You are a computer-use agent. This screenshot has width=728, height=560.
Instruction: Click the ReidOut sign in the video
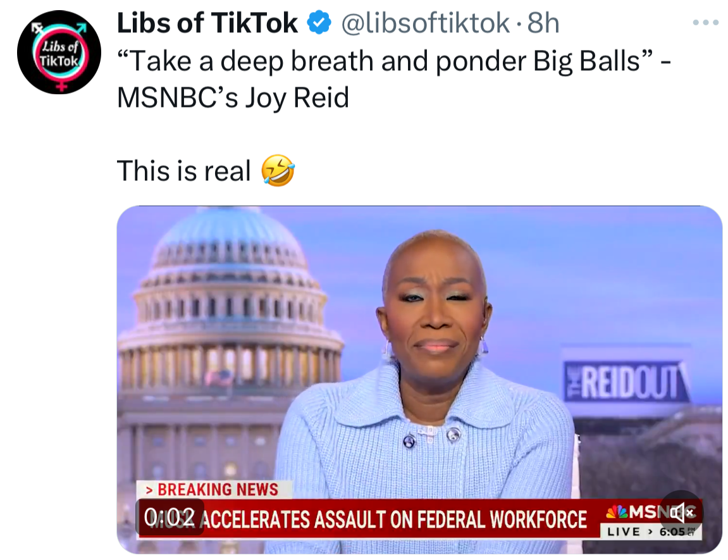tap(626, 381)
